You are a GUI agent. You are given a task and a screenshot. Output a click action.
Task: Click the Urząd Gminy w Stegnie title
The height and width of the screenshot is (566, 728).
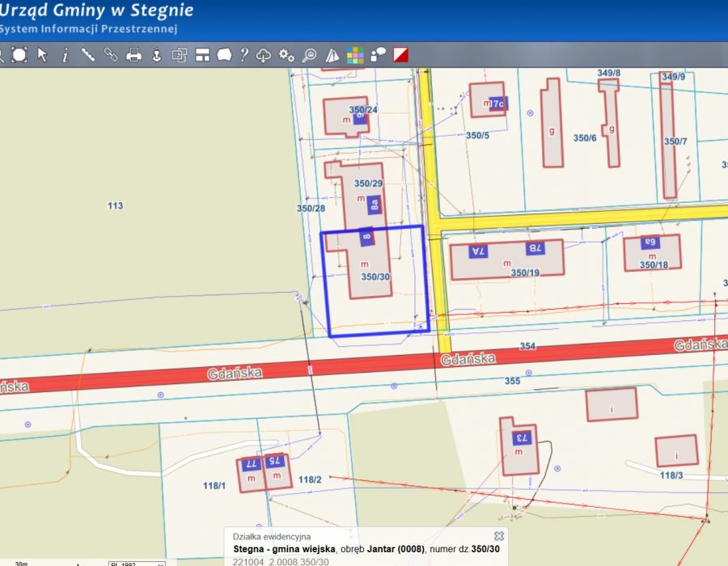tap(96, 11)
